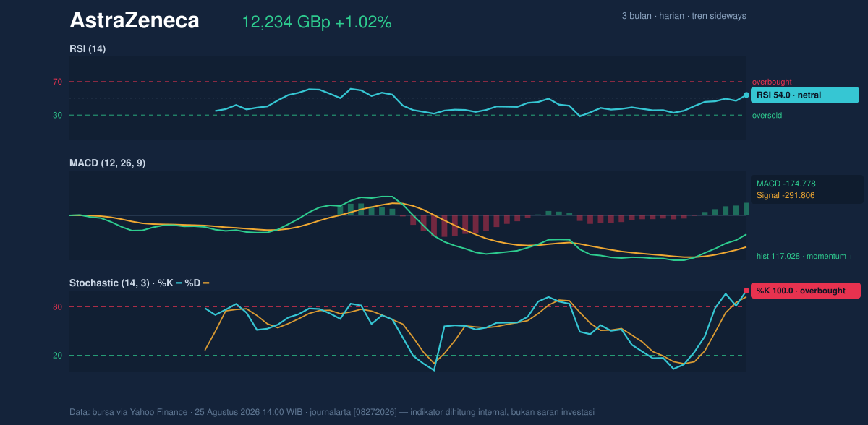Click the Stochastic 20 axis label
Viewport: 868px width, 425px height.
57,356
